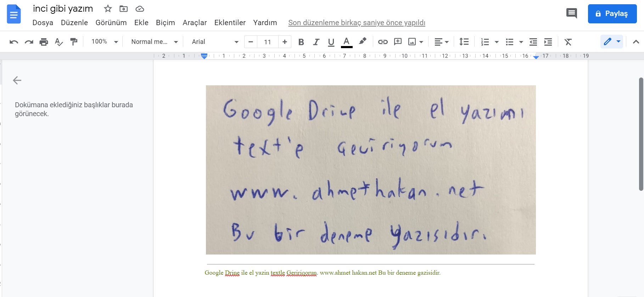Hide the menus with the up chevron
The image size is (644, 297).
tap(636, 42)
